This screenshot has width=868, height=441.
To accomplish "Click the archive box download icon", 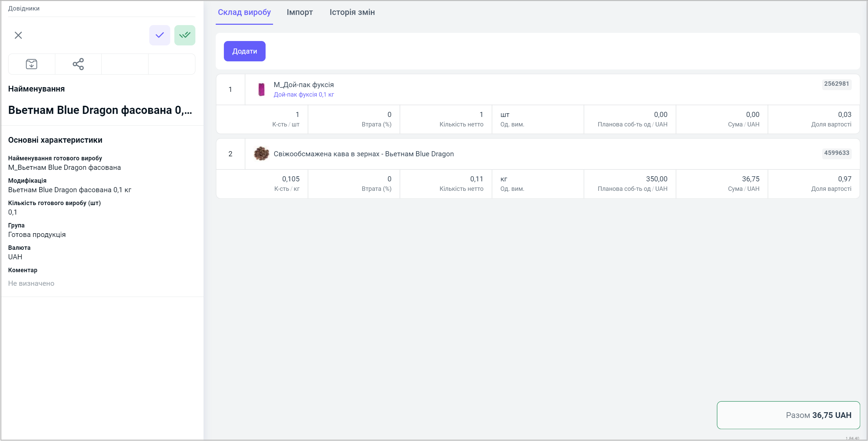I will [x=32, y=64].
